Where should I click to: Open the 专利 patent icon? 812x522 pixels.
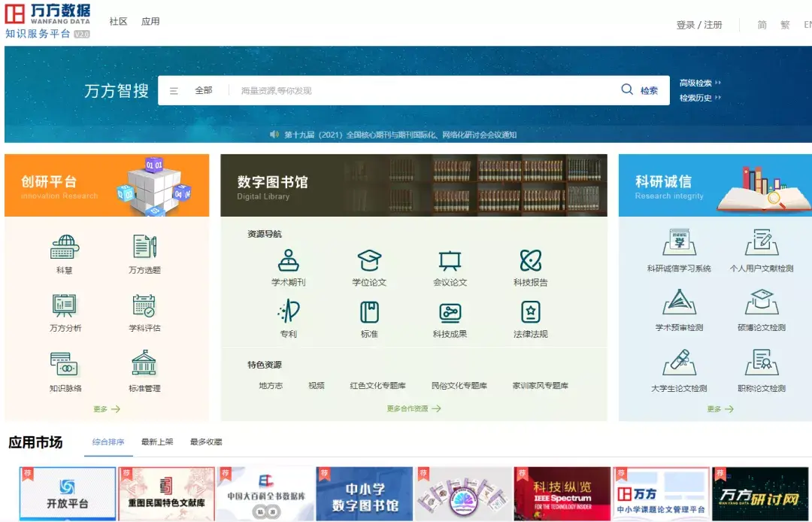289,311
